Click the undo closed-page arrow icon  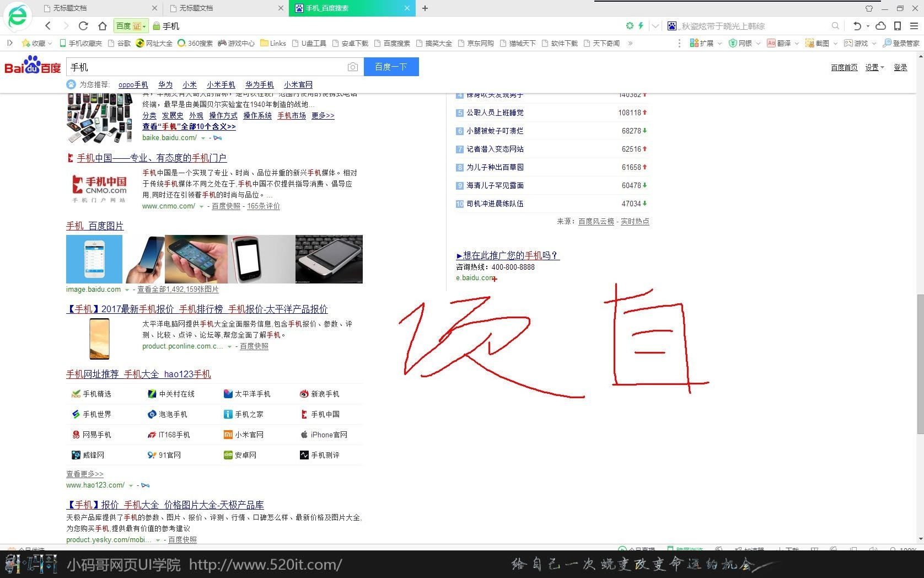857,26
